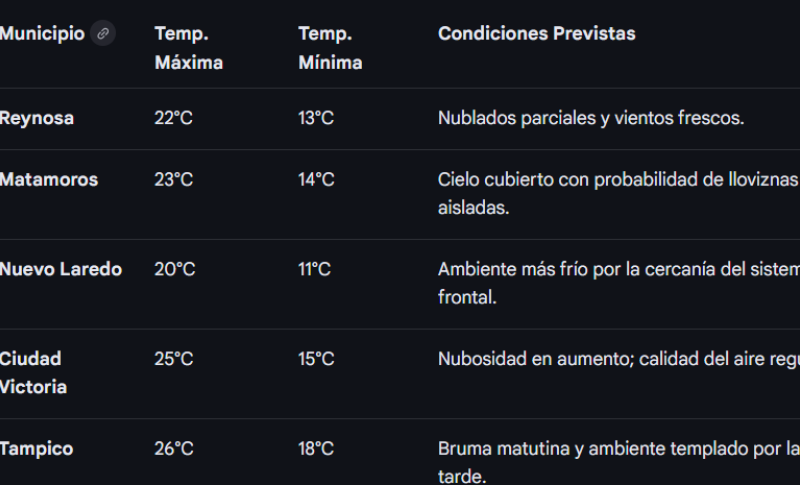Click Matamoros's 14°C minimum temperature

pos(316,180)
